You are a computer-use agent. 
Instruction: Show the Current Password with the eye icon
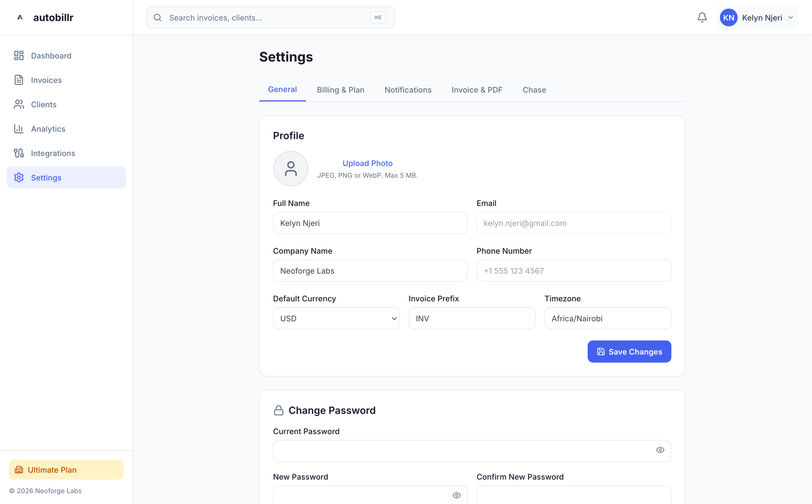pos(660,450)
